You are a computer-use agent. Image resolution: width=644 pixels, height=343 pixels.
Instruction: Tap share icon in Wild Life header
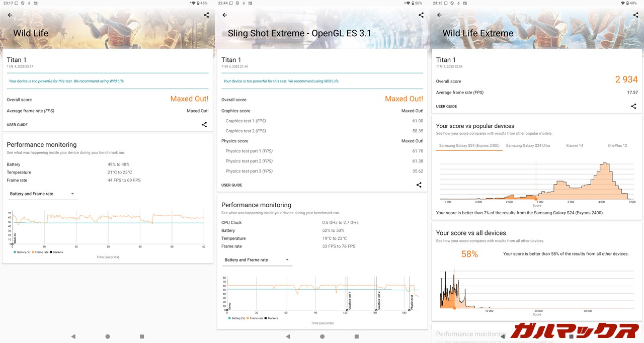[x=206, y=15]
